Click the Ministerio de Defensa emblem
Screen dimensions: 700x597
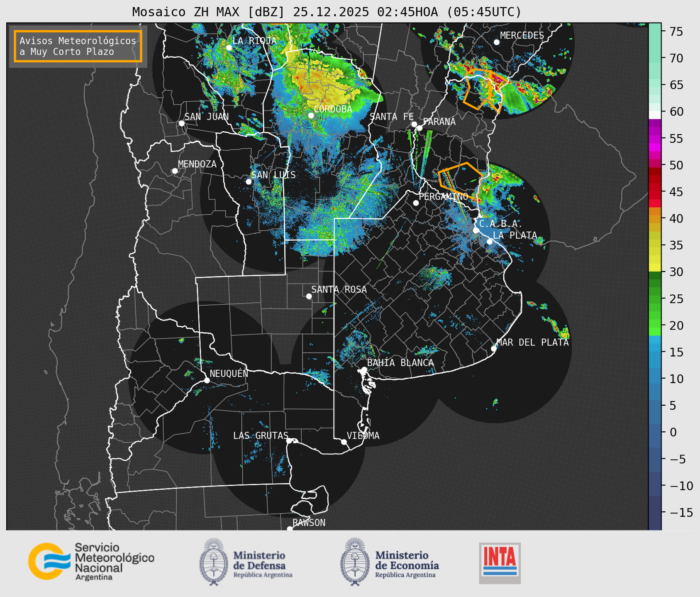tap(214, 561)
